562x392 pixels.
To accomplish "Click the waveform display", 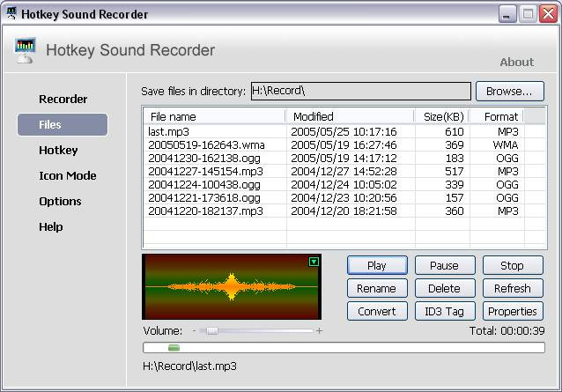I will pos(232,286).
